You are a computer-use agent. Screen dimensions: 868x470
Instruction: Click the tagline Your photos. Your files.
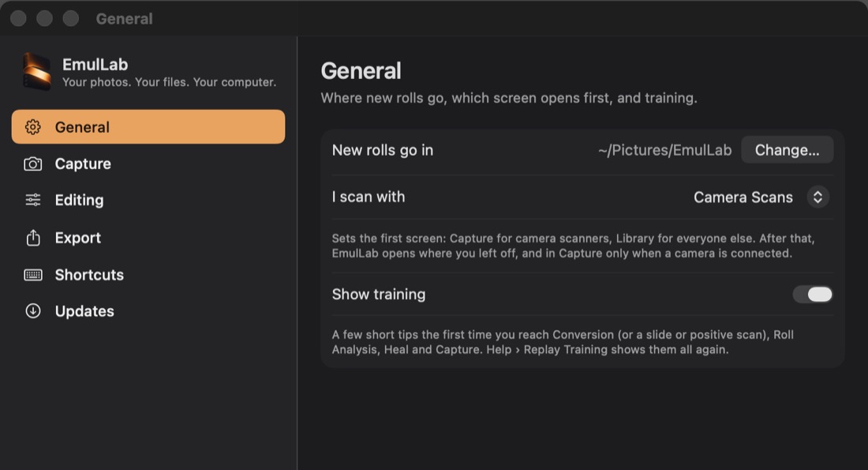coord(169,82)
